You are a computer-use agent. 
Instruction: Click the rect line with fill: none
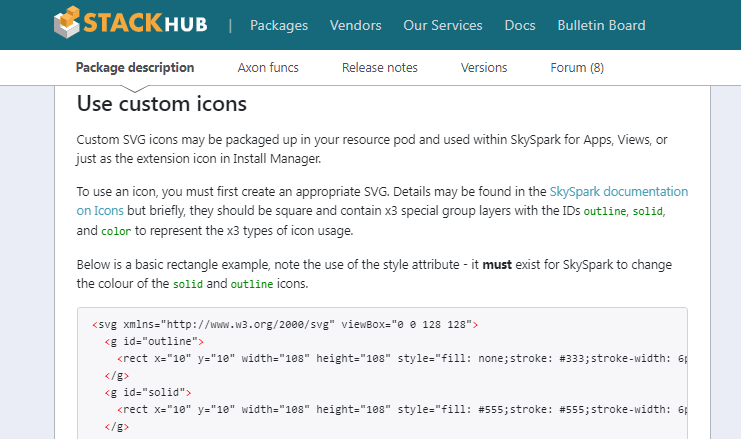pyautogui.click(x=402, y=358)
